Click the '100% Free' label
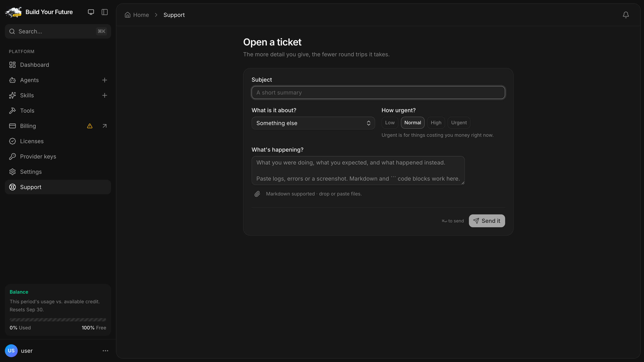This screenshot has width=644, height=362. click(x=94, y=328)
